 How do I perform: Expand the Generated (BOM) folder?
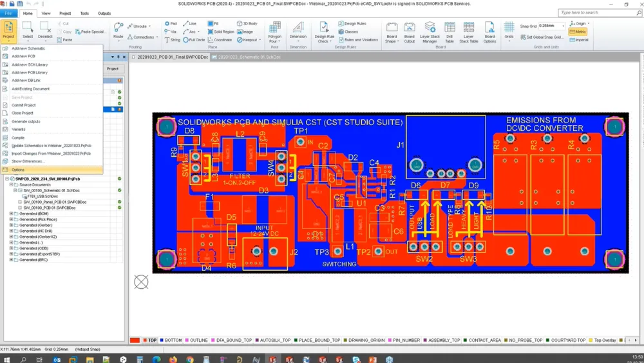[11, 214]
